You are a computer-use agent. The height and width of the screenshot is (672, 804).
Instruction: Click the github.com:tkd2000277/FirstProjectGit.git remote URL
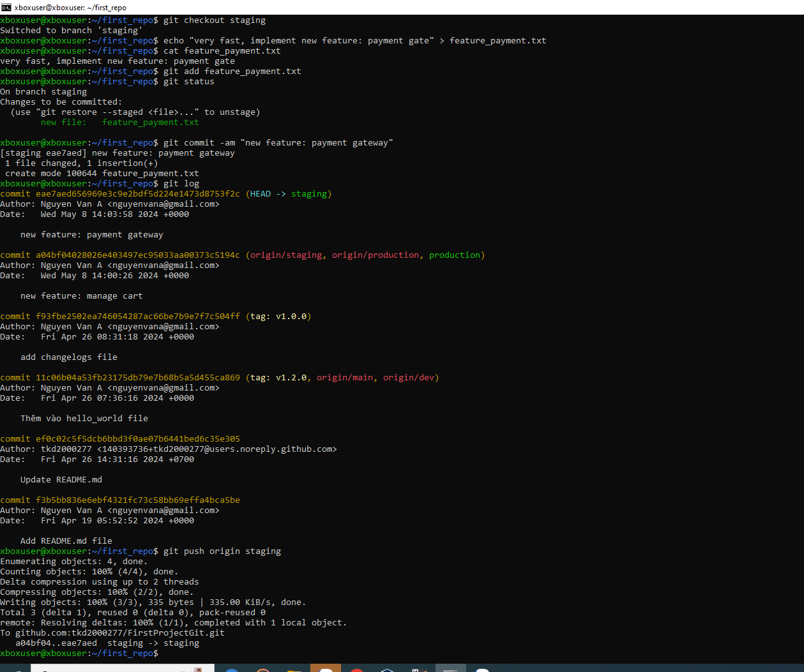tap(120, 633)
